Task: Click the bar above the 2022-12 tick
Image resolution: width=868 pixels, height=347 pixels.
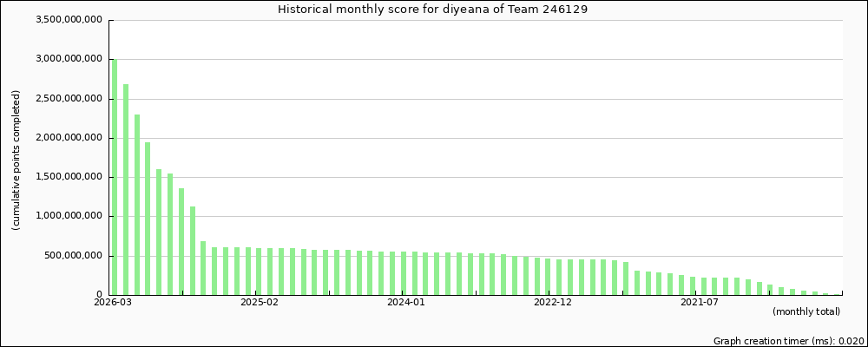Action: pyautogui.click(x=548, y=277)
